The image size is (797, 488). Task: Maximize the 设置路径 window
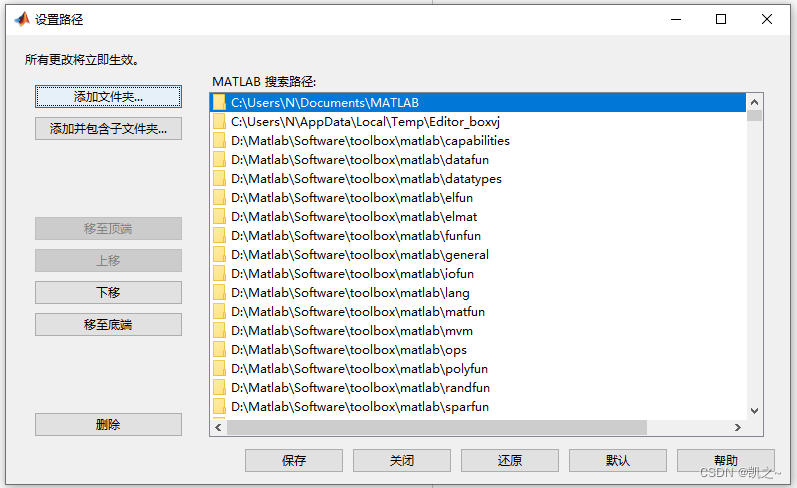coord(721,19)
